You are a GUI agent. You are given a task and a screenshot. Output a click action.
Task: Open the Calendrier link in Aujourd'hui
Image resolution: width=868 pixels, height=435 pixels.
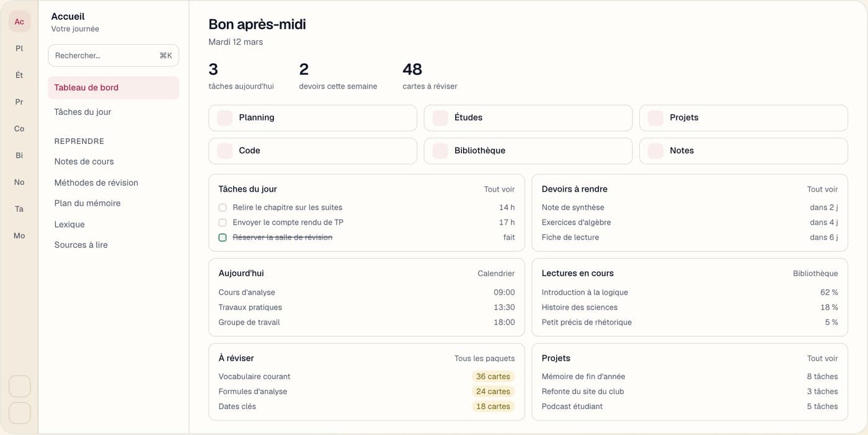tap(496, 274)
